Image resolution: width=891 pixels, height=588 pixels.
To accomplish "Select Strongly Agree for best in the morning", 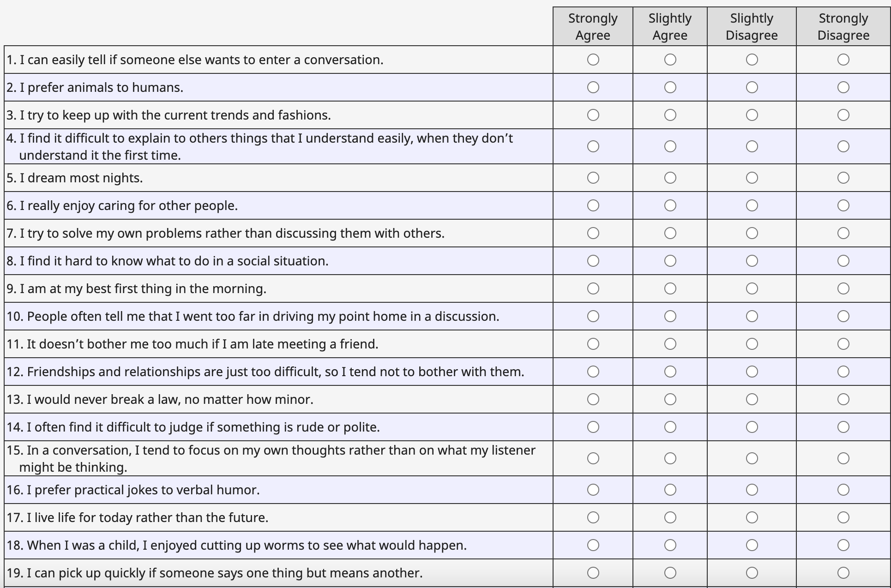I will (593, 288).
